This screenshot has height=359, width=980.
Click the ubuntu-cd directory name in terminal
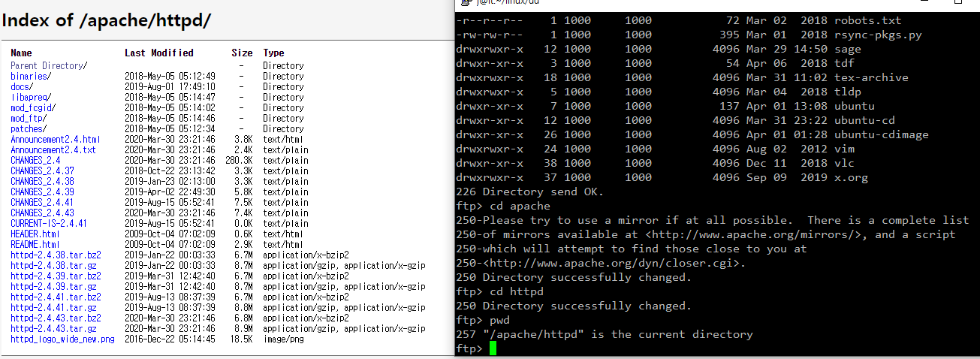[x=864, y=120]
